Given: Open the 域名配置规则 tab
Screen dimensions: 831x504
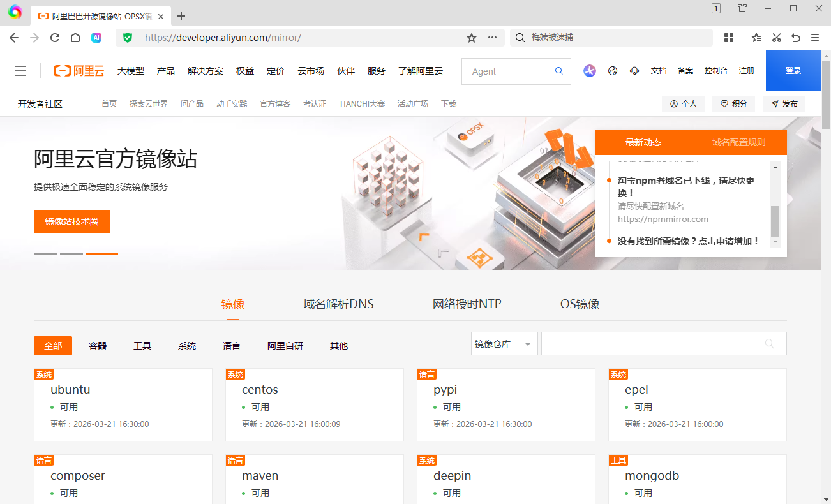Looking at the screenshot, I should (x=739, y=142).
